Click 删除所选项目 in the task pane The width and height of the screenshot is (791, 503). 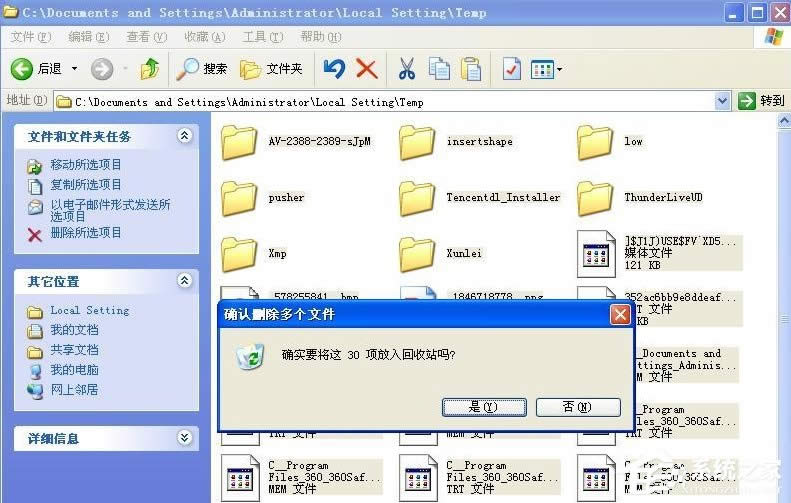click(86, 233)
